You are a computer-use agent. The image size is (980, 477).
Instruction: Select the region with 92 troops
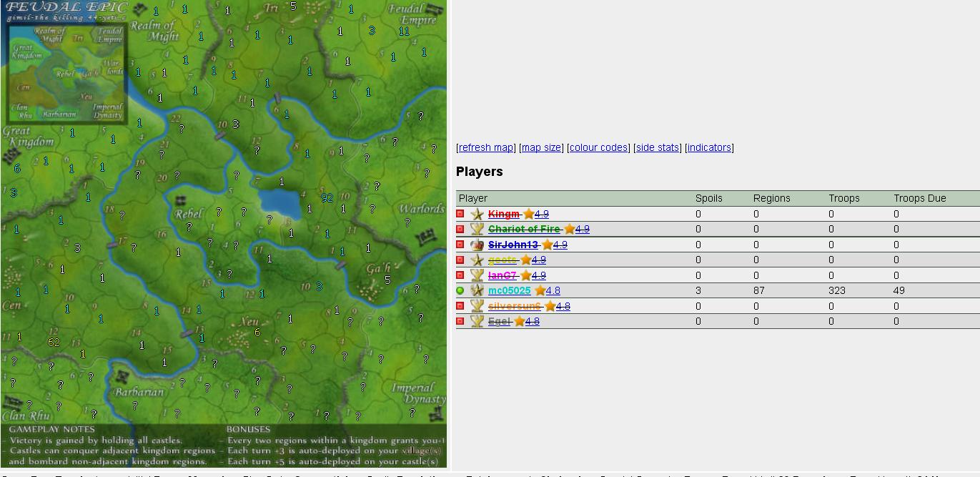click(327, 198)
